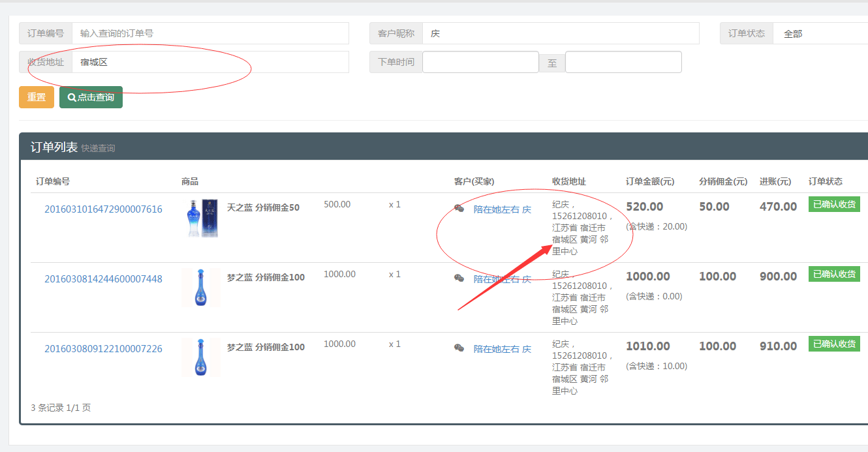The image size is (868, 452).
Task: Click the 快递查询 link in list header
Action: coord(98,149)
